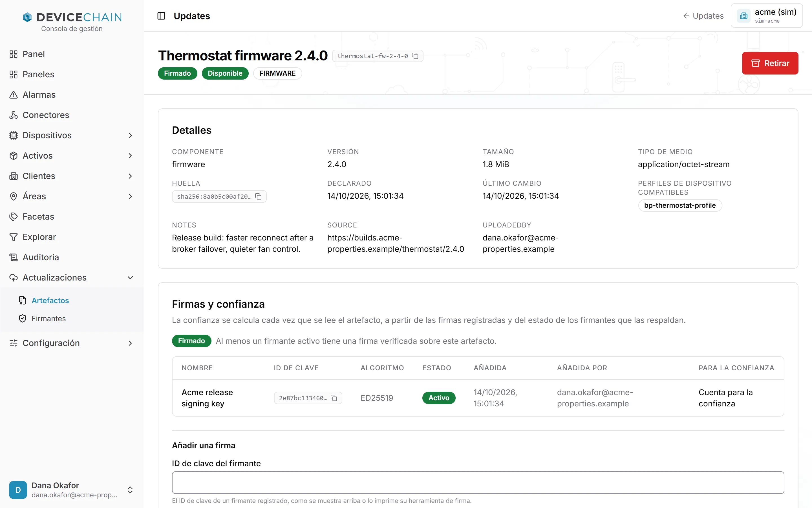
Task: Click the acme tenant building icon
Action: coord(743,16)
